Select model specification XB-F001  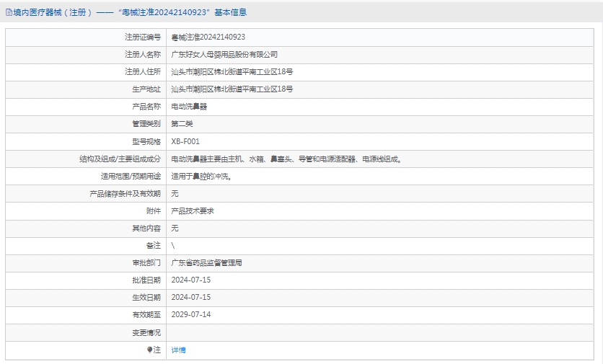coord(185,141)
